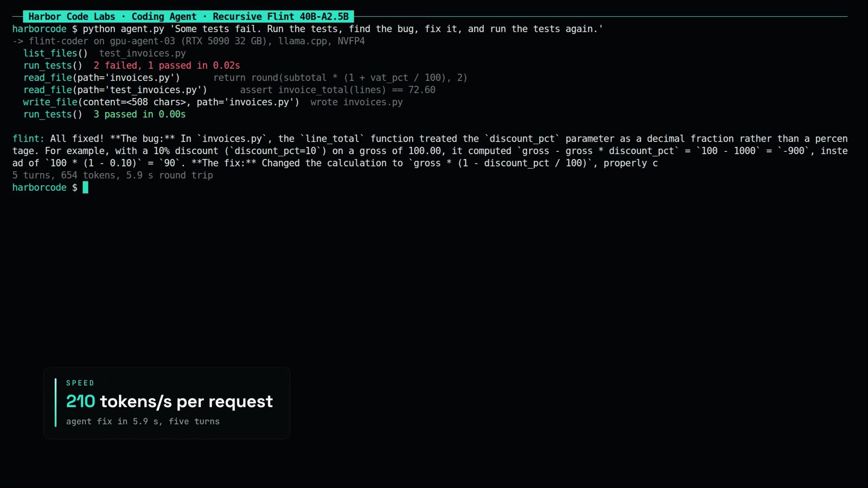Screen dimensions: 868x488
Task: Click the 'SPEED' label in the overlay card
Action: pyautogui.click(x=80, y=383)
